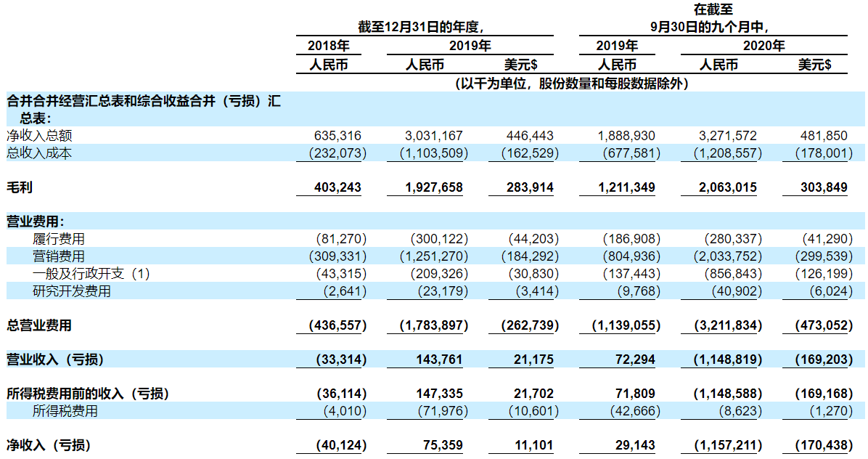Image resolution: width=868 pixels, height=459 pixels.
Task: Click the cell showing 2,063,015
Action: click(x=728, y=187)
